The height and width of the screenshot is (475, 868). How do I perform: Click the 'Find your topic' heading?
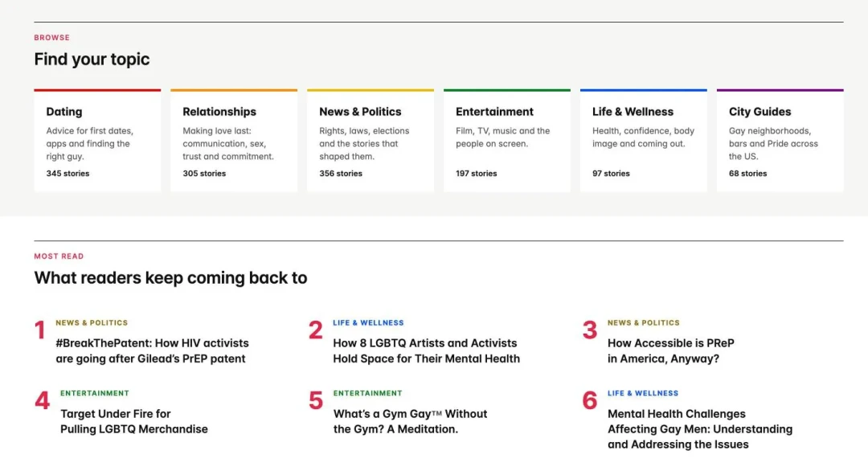pos(92,59)
